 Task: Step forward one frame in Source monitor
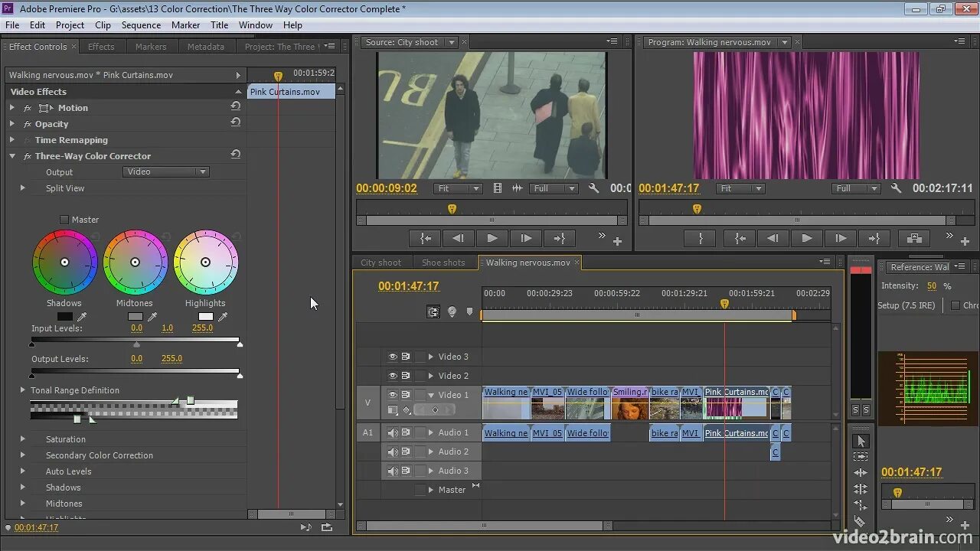click(x=526, y=238)
